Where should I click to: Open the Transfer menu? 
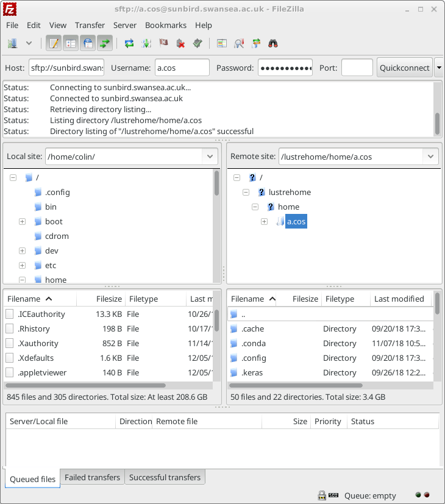pos(90,25)
